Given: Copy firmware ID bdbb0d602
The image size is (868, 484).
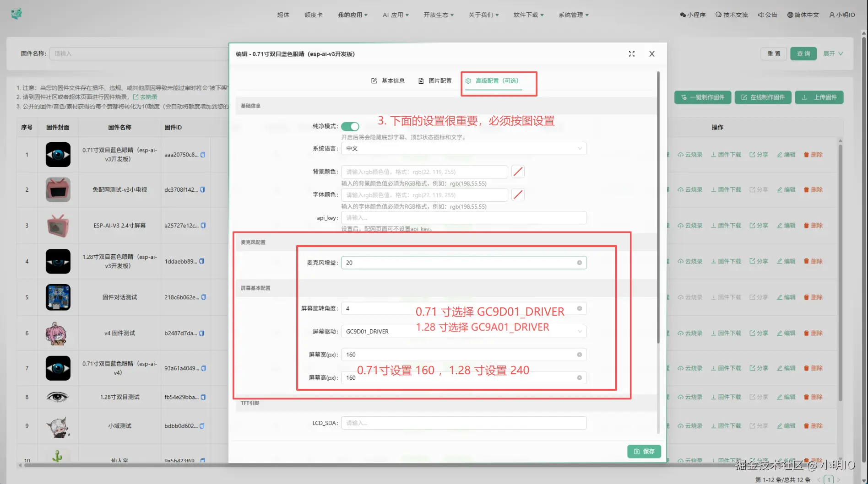Looking at the screenshot, I should tap(202, 426).
